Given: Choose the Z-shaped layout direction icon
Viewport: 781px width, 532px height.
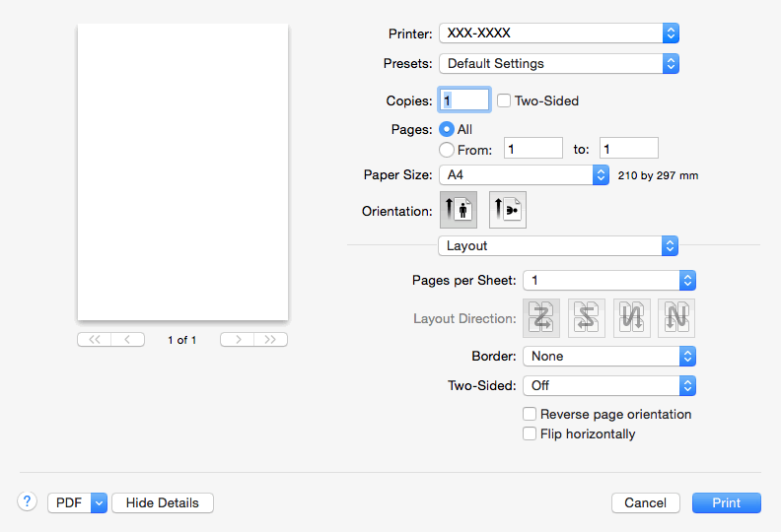Looking at the screenshot, I should tap(541, 318).
